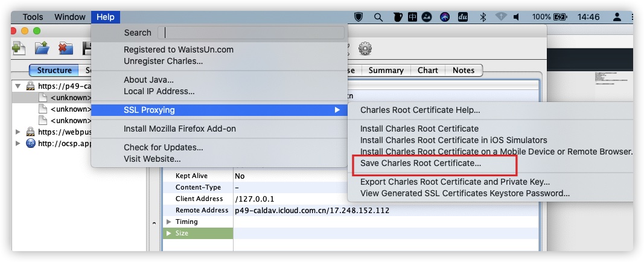Switch to the Chart tab
The image size is (644, 262).
(x=427, y=70)
